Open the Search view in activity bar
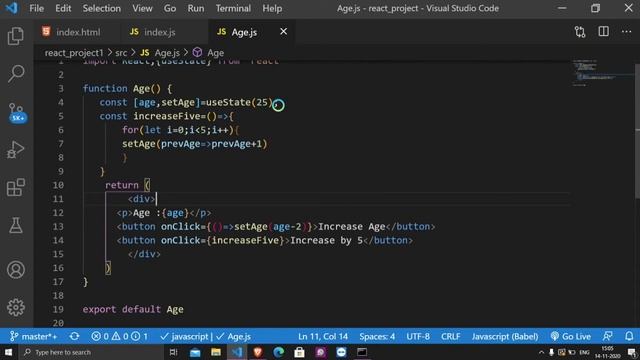This screenshot has width=640, height=360. click(x=16, y=74)
